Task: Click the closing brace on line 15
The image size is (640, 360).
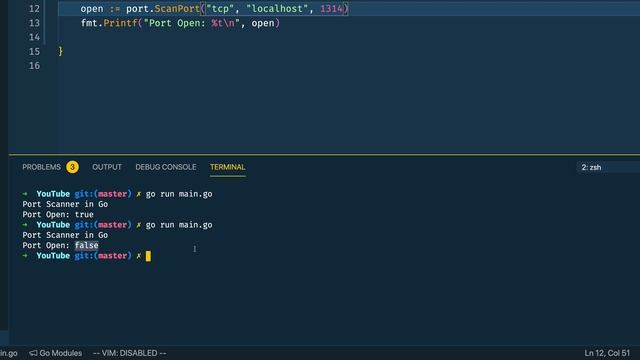Action: (x=60, y=51)
